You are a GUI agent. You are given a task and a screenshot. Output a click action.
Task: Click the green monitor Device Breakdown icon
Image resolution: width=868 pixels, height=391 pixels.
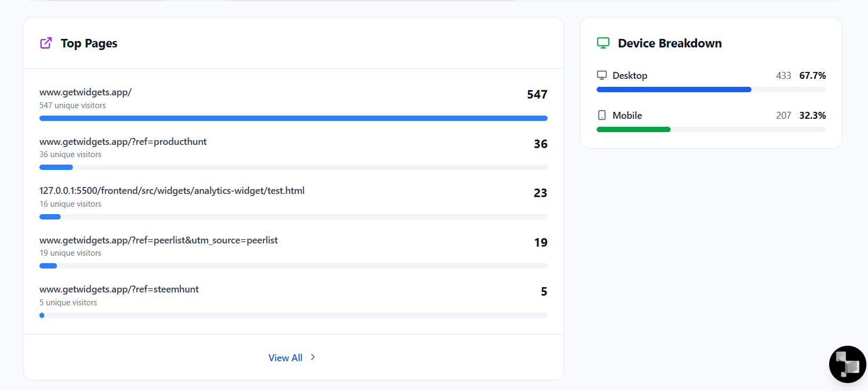point(603,43)
